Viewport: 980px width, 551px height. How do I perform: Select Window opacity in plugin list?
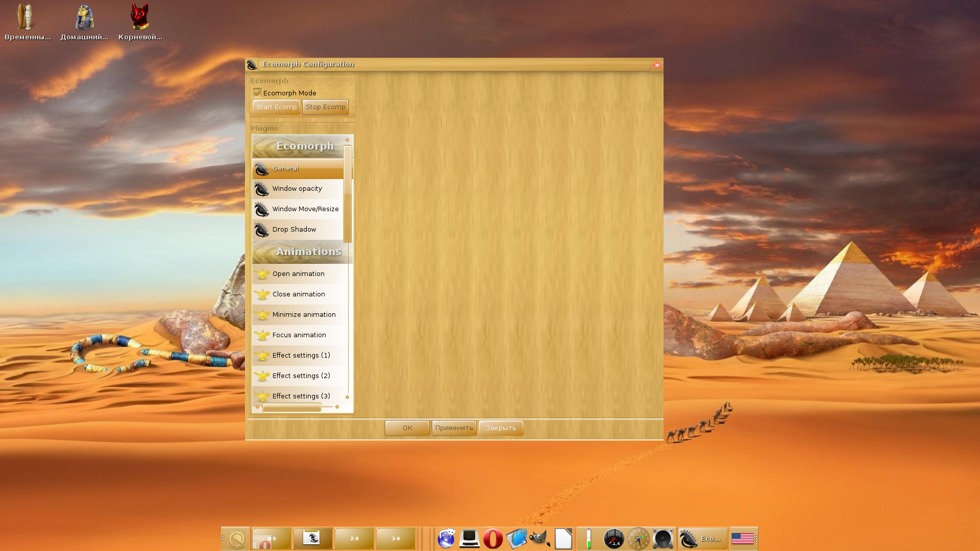coord(298,189)
